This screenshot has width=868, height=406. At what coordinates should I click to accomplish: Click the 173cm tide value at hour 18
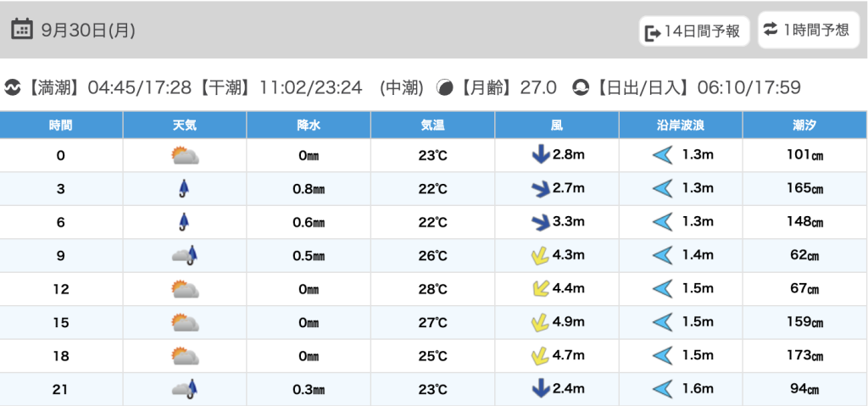point(804,356)
